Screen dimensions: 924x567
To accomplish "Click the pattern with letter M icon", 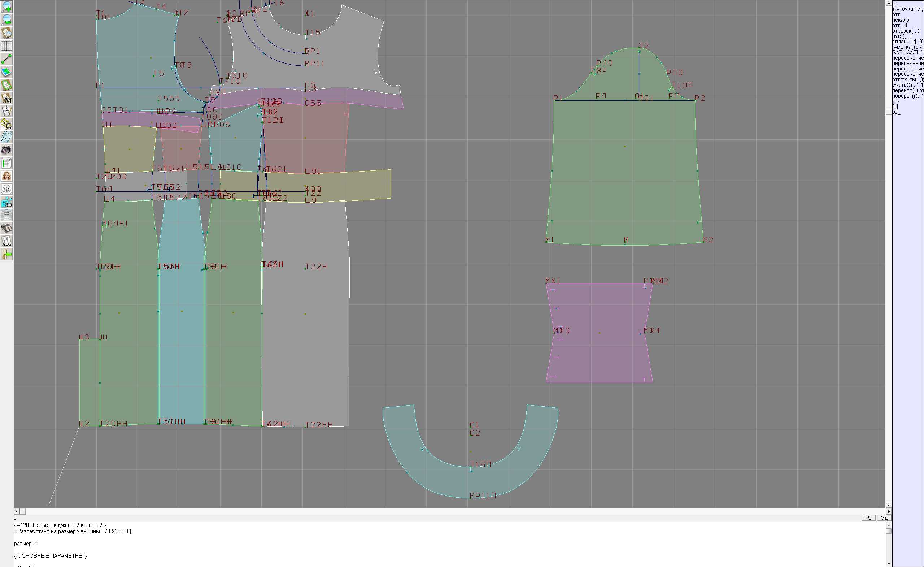I will coord(6,98).
